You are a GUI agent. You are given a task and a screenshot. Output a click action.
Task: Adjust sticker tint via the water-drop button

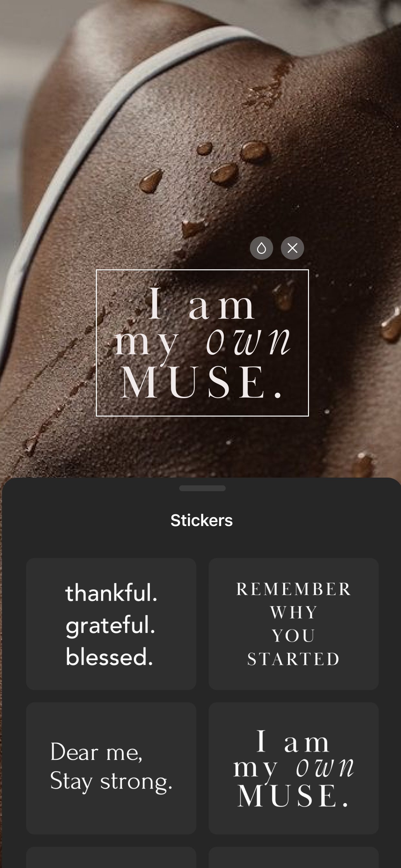(261, 248)
